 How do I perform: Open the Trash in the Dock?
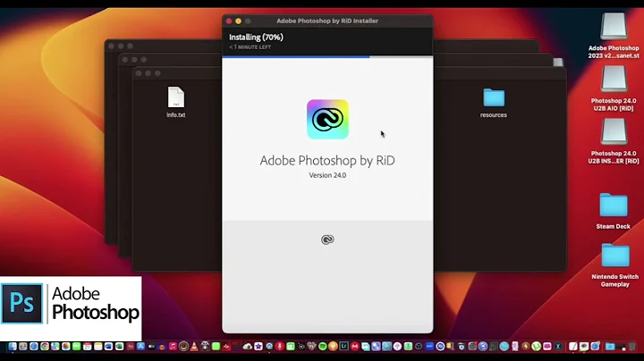632,347
